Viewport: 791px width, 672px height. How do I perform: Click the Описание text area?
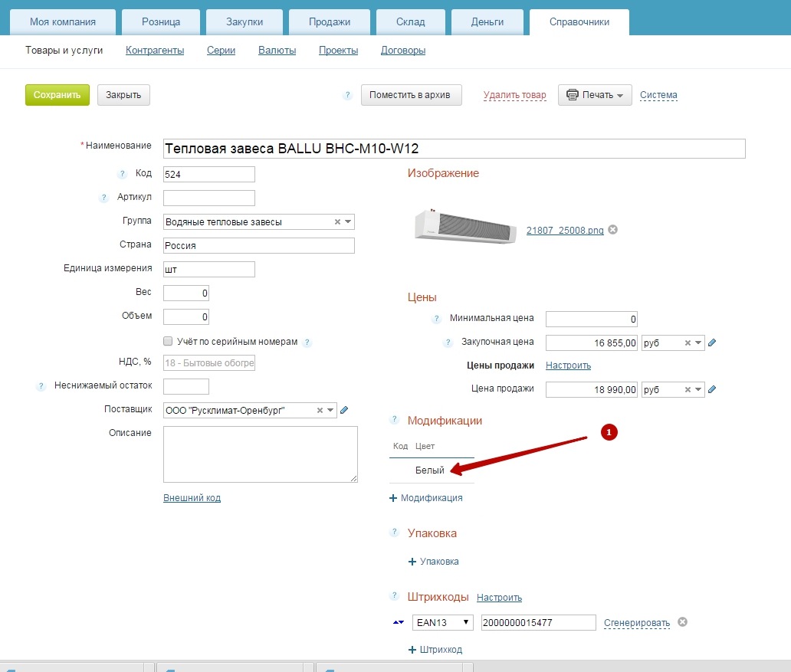261,454
